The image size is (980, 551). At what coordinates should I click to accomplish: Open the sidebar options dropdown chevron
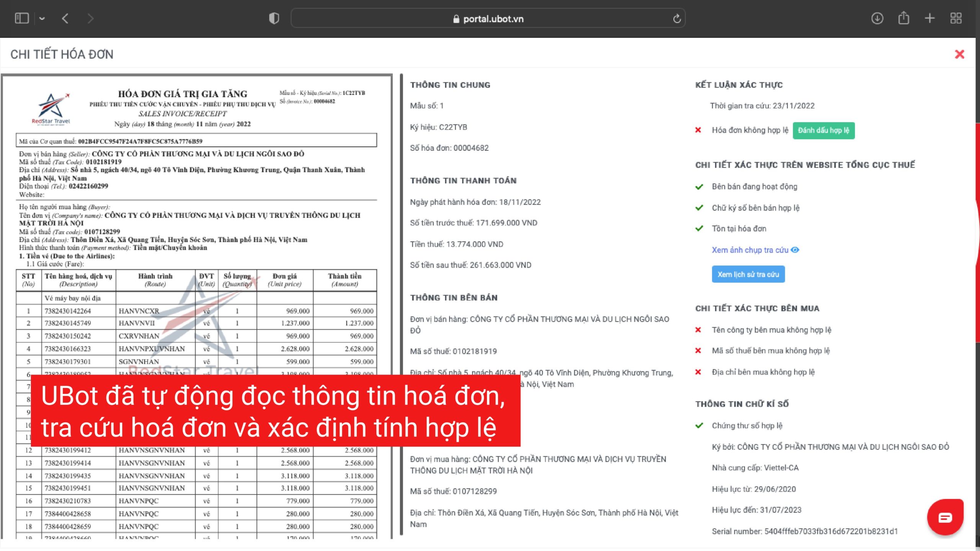42,18
